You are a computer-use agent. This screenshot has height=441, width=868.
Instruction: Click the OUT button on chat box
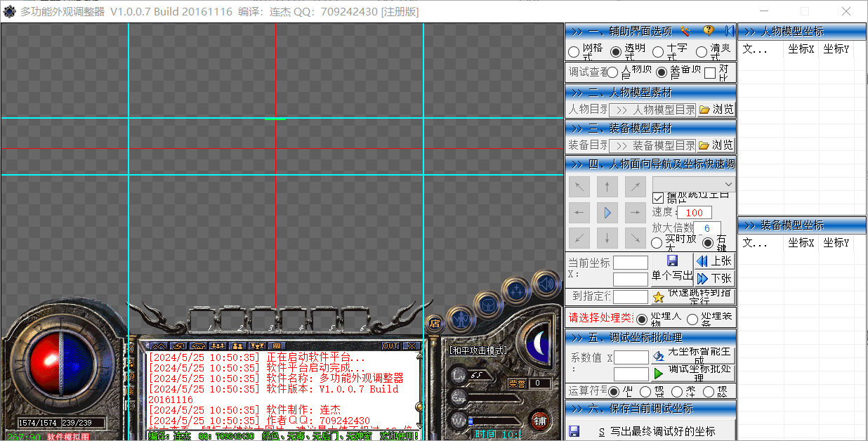[x=390, y=345]
